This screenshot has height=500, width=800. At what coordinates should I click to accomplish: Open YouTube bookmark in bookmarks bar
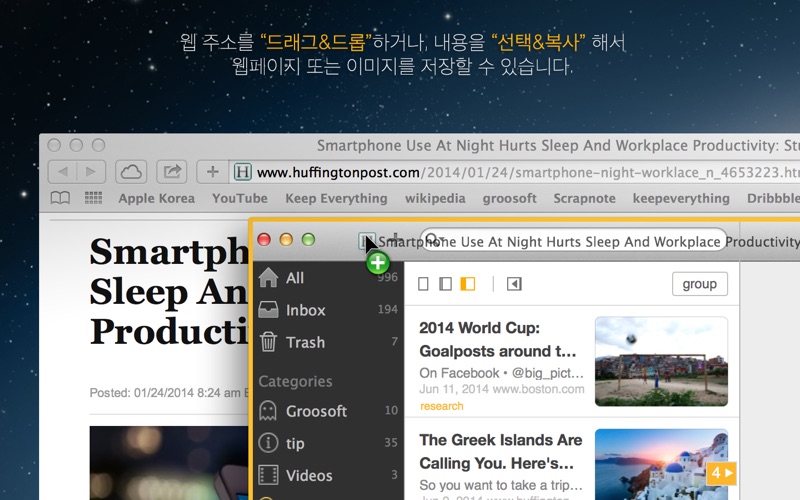(x=240, y=198)
